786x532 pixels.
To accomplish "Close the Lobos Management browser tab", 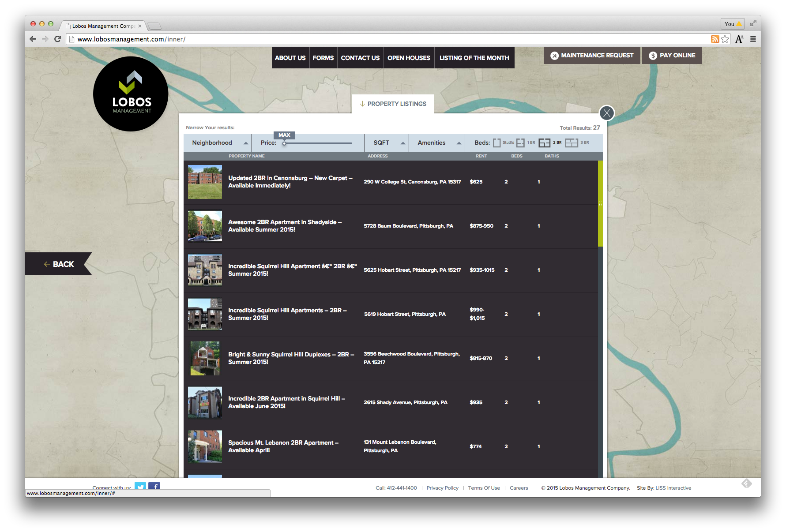I will tap(140, 26).
